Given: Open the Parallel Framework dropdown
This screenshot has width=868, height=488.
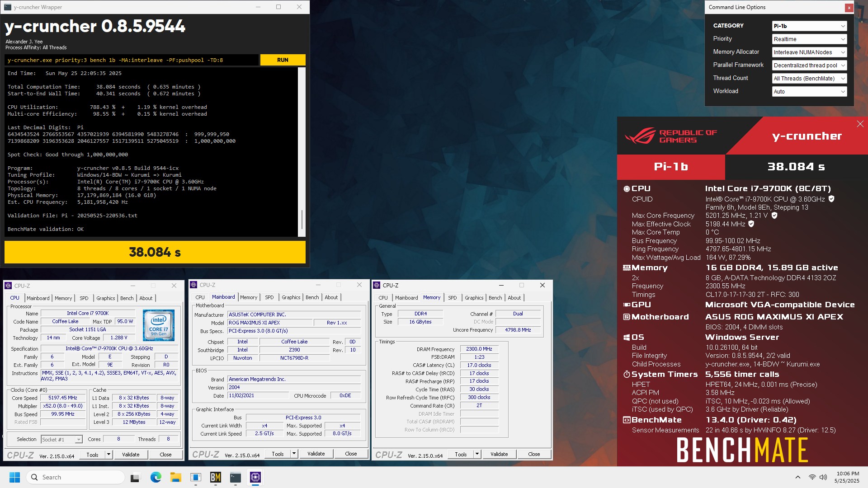Looking at the screenshot, I should [809, 65].
